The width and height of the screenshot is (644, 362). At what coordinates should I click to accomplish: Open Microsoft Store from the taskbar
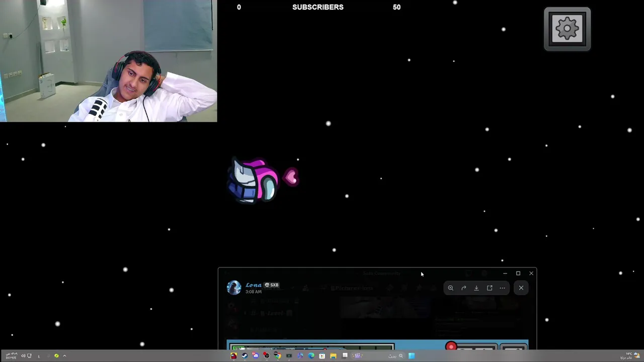pyautogui.click(x=322, y=355)
